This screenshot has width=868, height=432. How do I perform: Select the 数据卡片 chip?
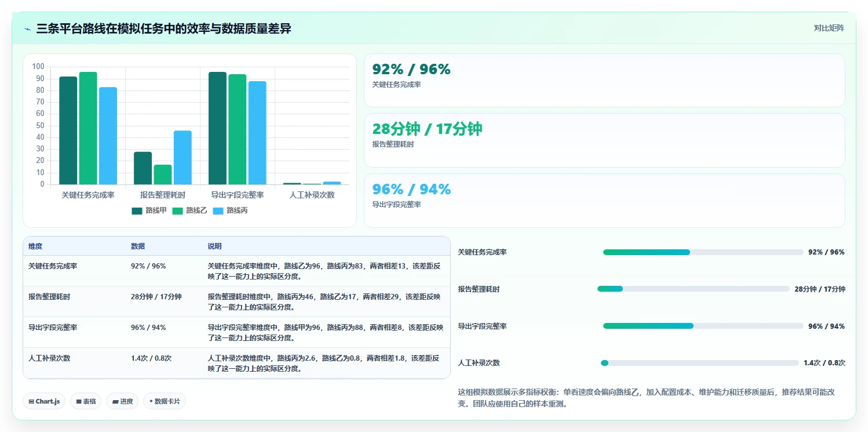(165, 401)
